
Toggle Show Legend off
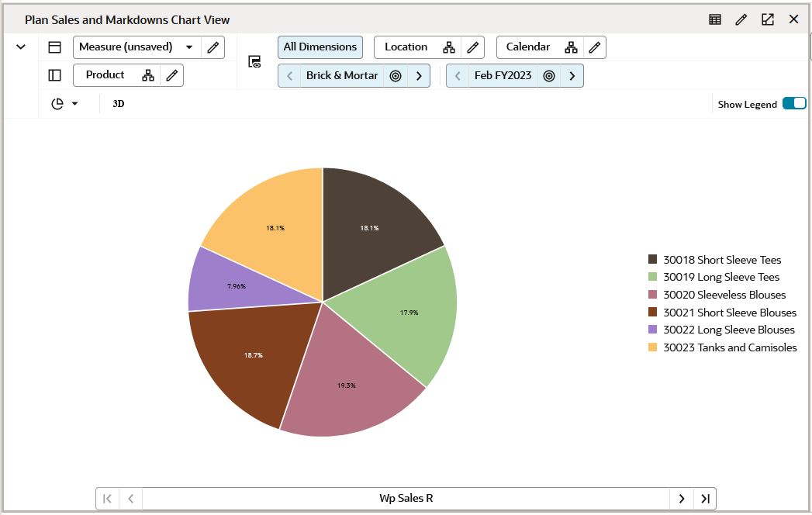click(794, 102)
